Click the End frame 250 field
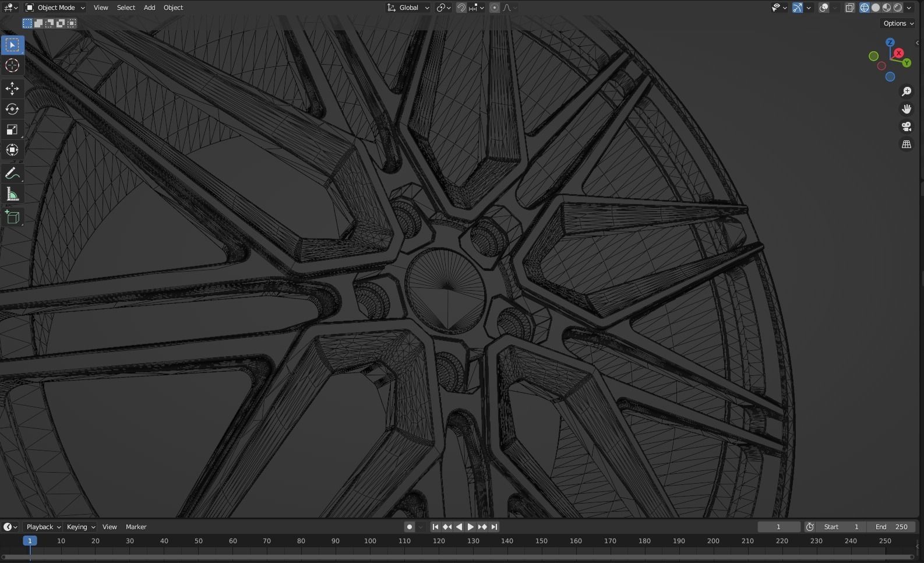 coord(891,527)
